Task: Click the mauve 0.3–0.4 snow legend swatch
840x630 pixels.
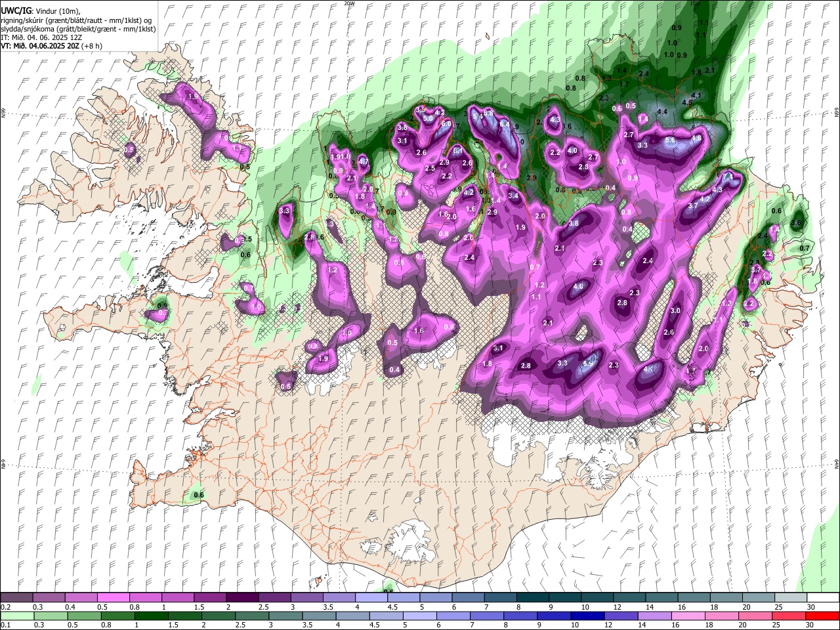Action: point(49,597)
